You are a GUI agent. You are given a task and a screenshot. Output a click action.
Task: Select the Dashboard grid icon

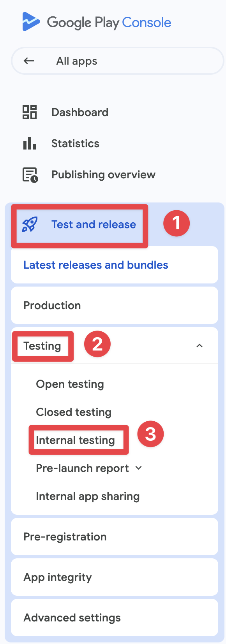click(29, 112)
